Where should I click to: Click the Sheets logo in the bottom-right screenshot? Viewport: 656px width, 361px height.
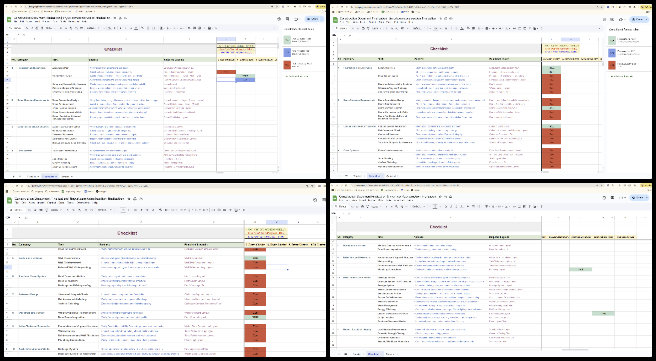click(x=335, y=198)
